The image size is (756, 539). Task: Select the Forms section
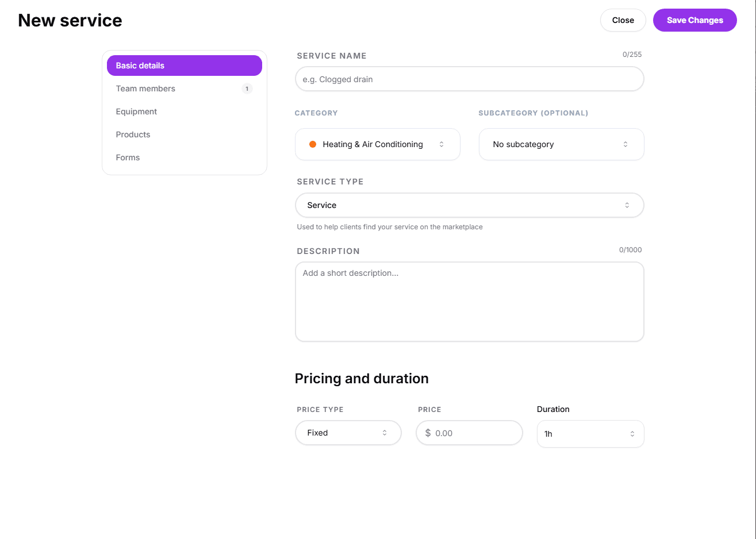tap(128, 157)
